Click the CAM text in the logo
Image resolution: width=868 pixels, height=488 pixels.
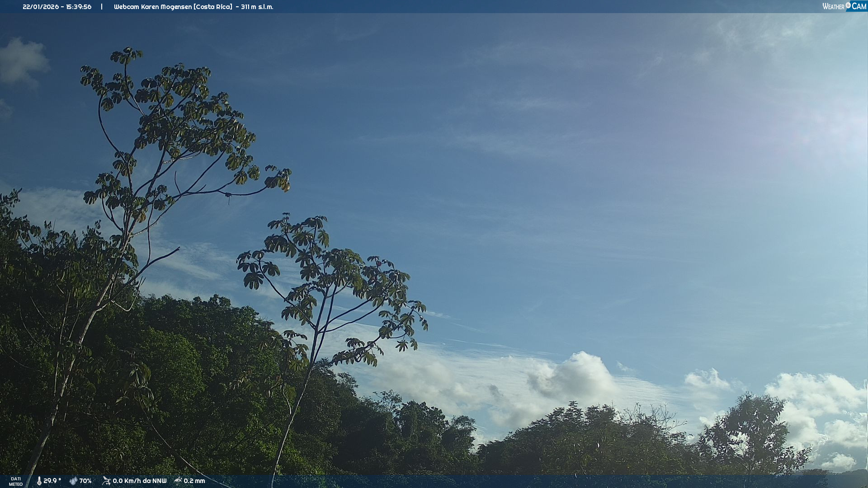click(x=859, y=6)
